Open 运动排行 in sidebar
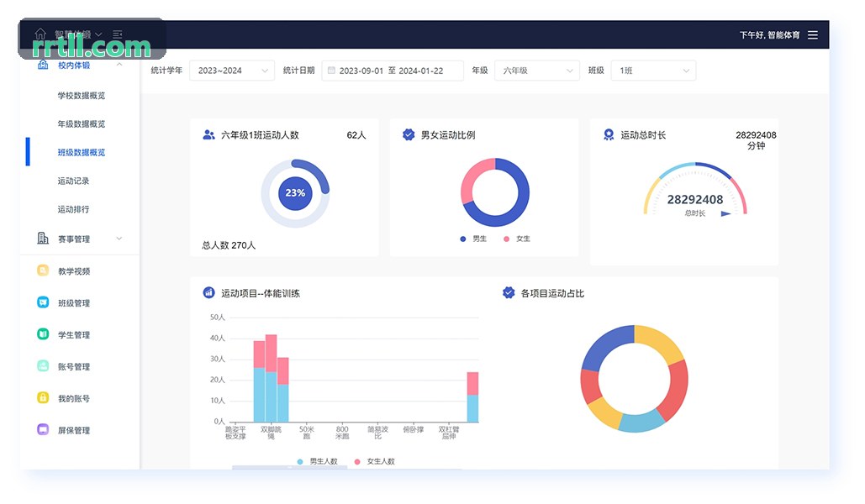Viewport: 865px width, 504px height. point(73,209)
